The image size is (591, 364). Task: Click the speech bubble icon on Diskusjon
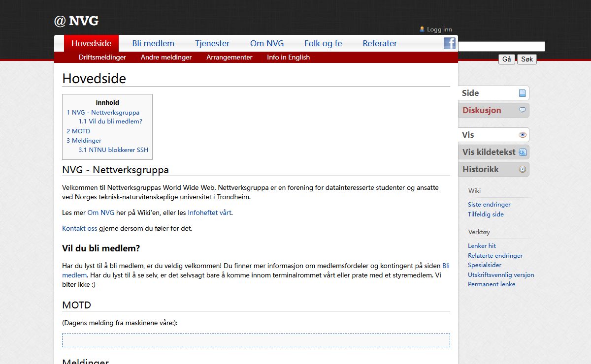click(x=523, y=110)
